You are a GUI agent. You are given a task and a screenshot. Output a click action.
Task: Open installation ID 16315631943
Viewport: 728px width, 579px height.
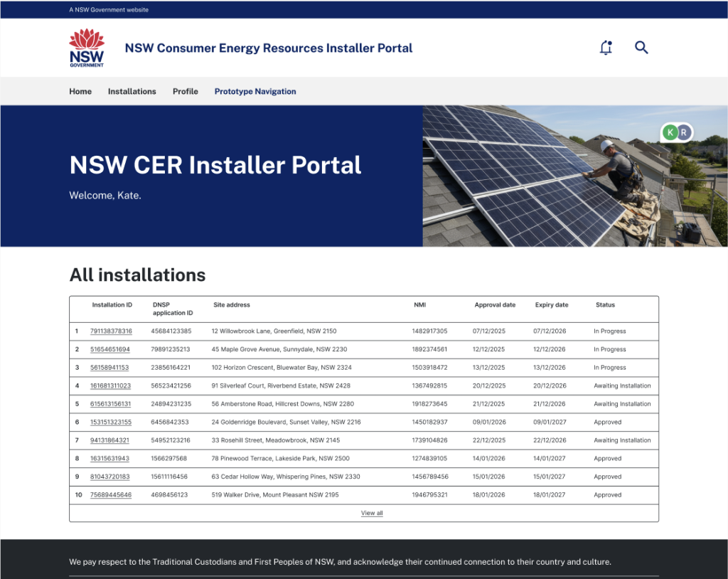[x=109, y=458]
